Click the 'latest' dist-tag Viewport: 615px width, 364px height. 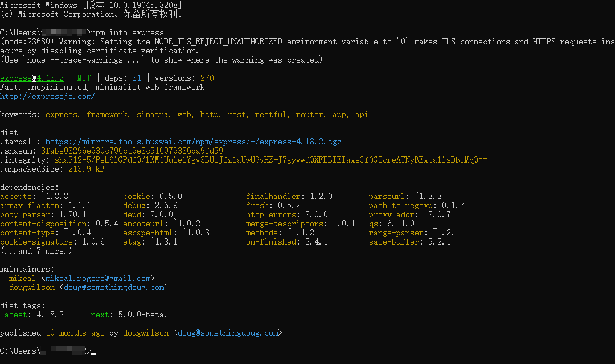(14, 315)
